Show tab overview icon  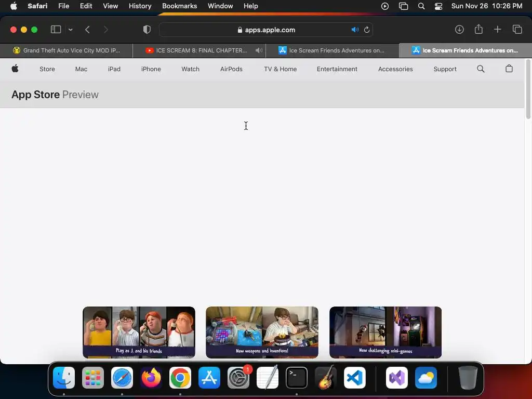click(x=517, y=30)
